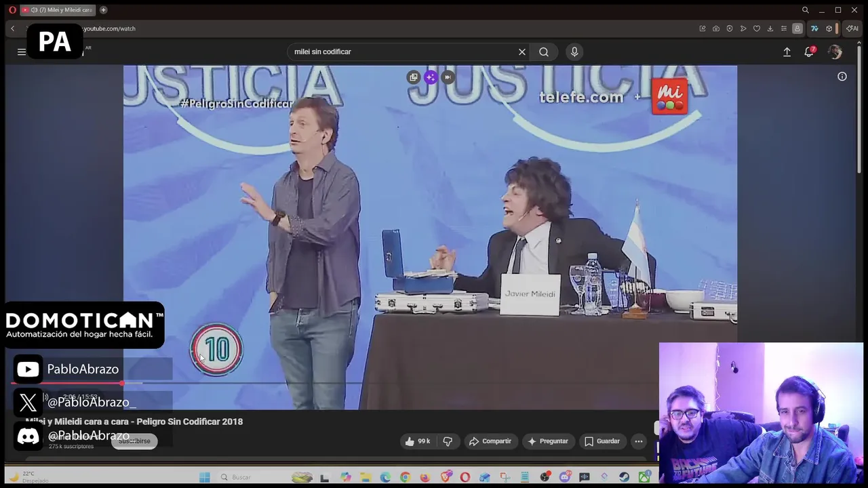
Task: Add page to bookmarks with the heart icon
Action: 757,28
